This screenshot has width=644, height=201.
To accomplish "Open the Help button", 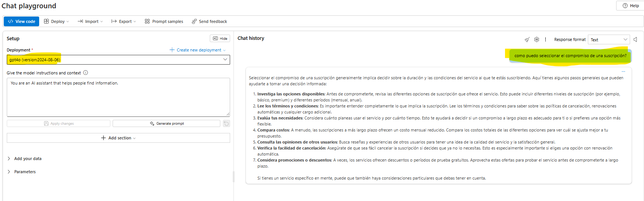I will click(630, 6).
